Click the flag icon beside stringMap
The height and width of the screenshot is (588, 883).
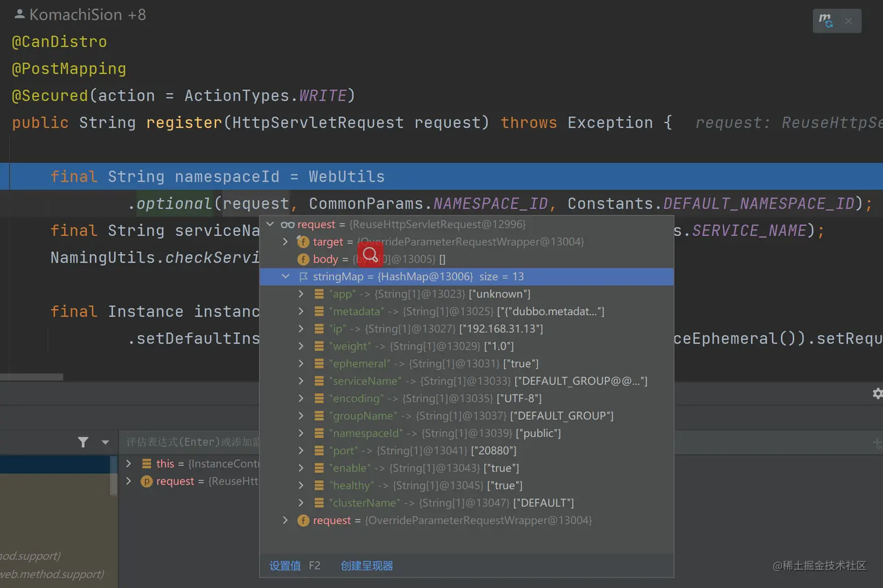coord(304,277)
